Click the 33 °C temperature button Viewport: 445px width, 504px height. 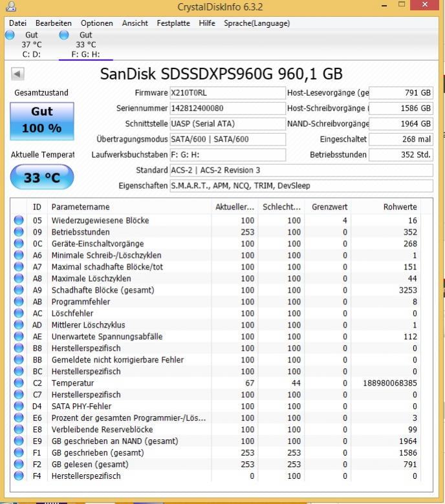42,177
